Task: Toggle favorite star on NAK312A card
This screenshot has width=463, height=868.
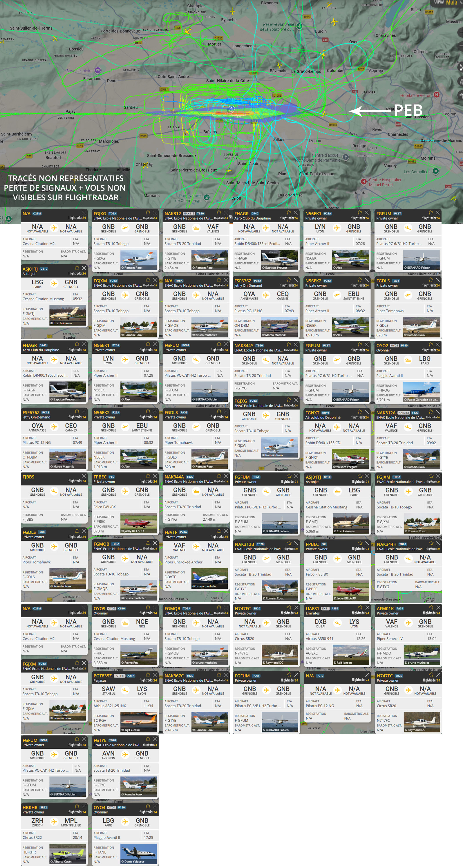Action: point(431,412)
